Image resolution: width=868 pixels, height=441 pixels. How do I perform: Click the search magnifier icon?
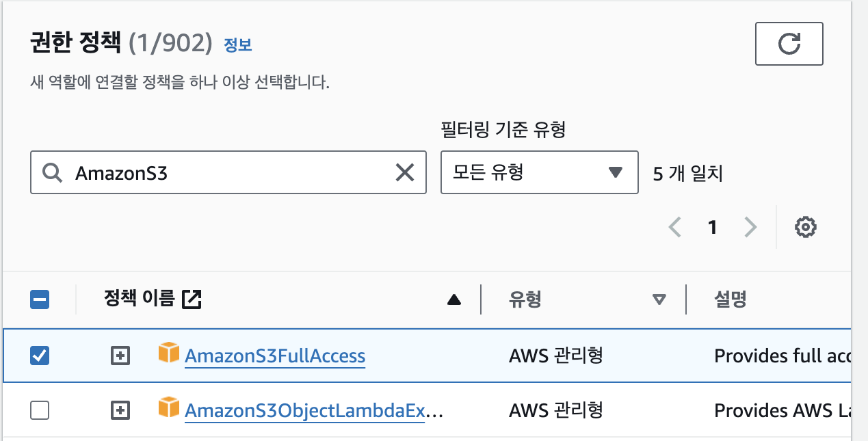tap(53, 173)
